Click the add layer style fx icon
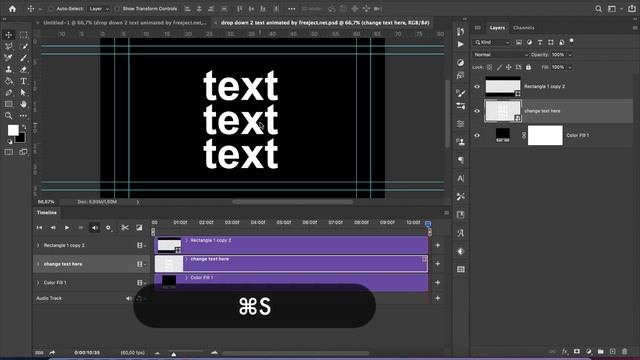This screenshot has height=360, width=640. [564, 351]
